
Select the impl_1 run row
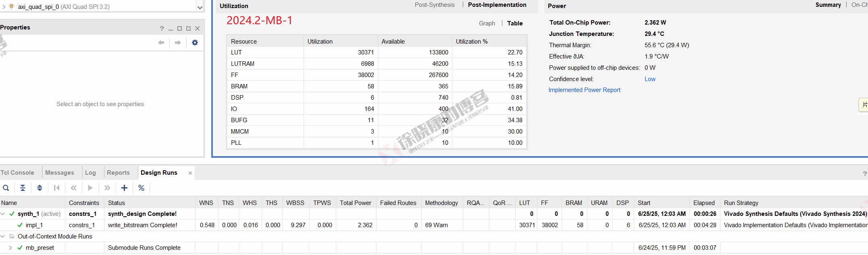coord(434,225)
